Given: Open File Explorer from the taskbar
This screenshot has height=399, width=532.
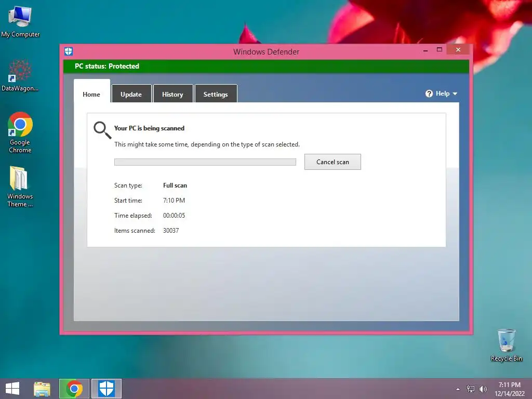Looking at the screenshot, I should tap(42, 389).
